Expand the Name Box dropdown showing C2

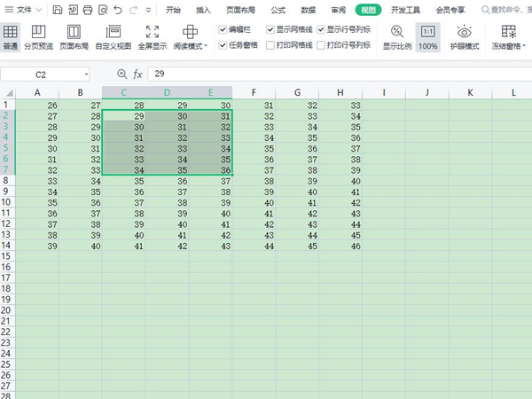[x=86, y=74]
